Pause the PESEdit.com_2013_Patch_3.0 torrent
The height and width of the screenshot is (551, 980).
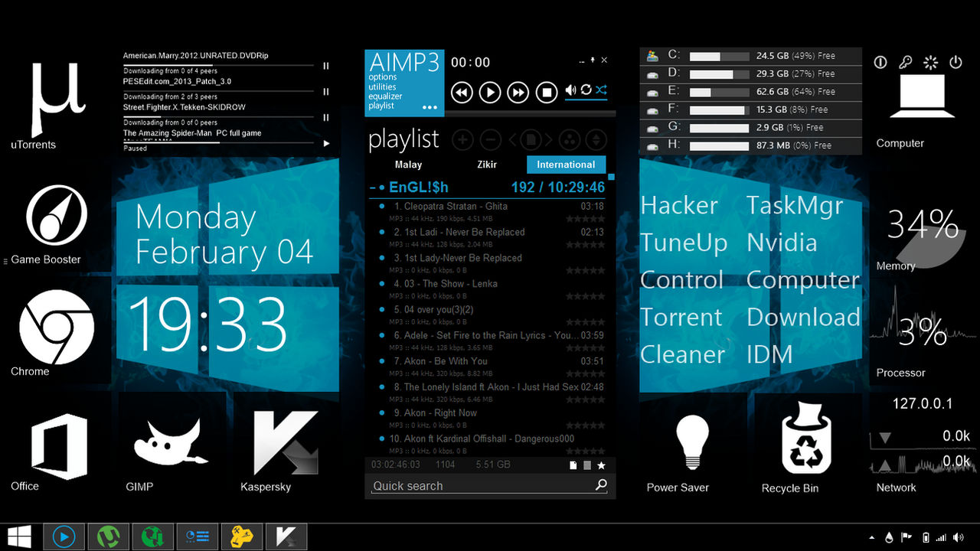326,92
